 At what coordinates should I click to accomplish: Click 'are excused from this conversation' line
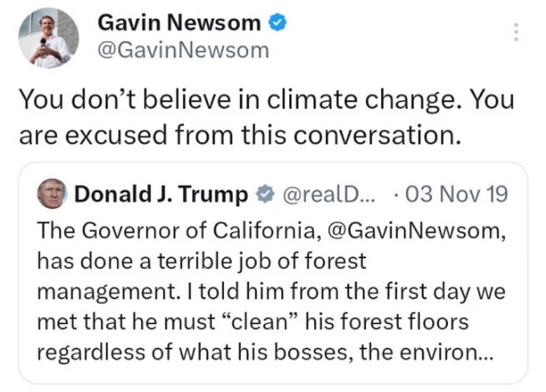click(x=240, y=135)
